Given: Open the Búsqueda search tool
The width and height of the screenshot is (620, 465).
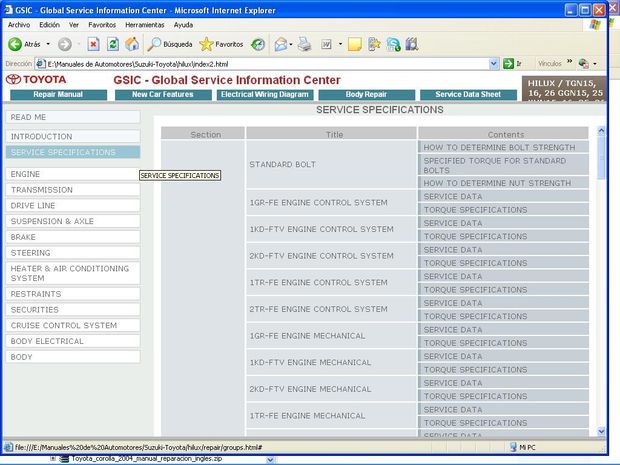Looking at the screenshot, I should click(169, 44).
